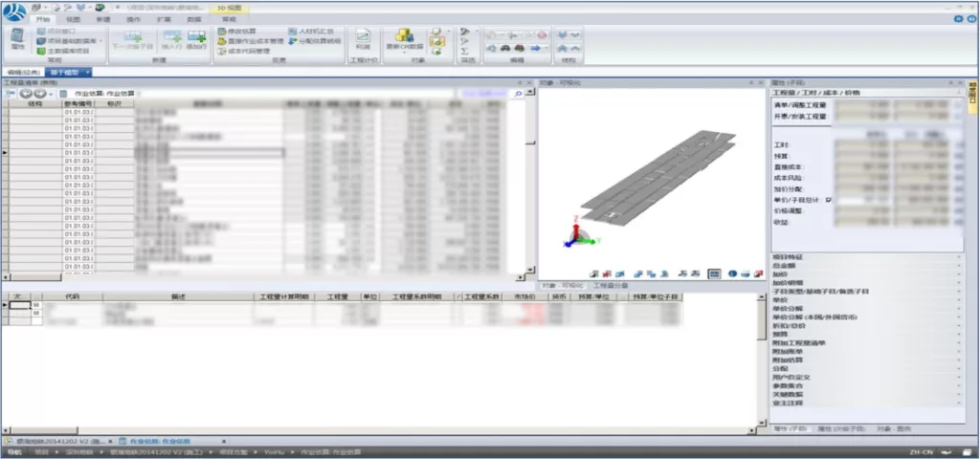Click the blue info icon below 3D view
Screen dimensions: 980x459
pyautogui.click(x=731, y=273)
